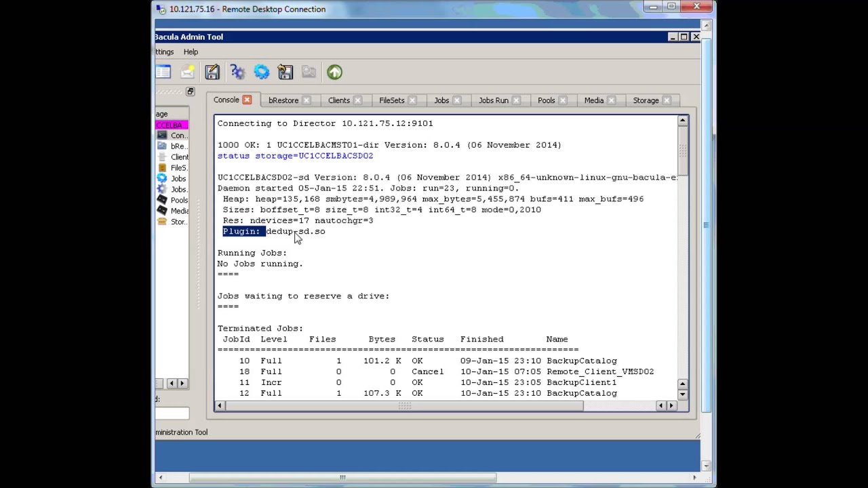Click the undock panel button
The width and height of the screenshot is (868, 488).
[x=190, y=91]
